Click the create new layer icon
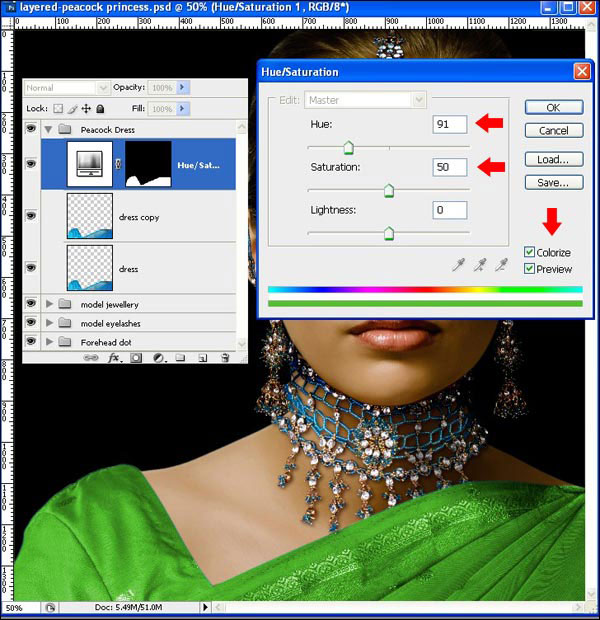 (x=203, y=357)
